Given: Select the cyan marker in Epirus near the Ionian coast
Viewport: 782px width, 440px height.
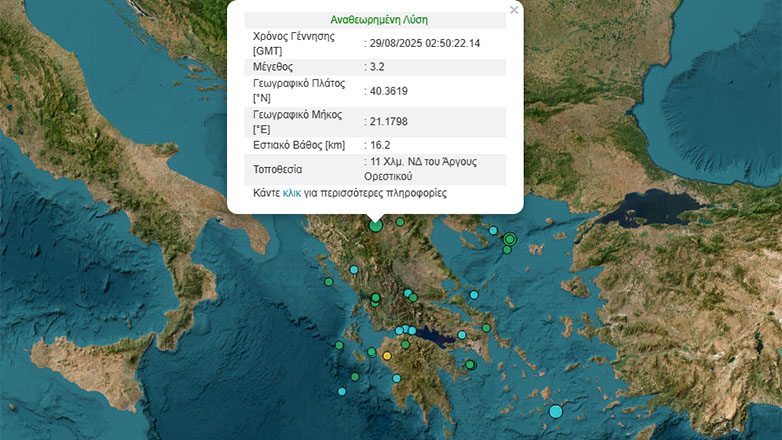Looking at the screenshot, I should pyautogui.click(x=354, y=270).
